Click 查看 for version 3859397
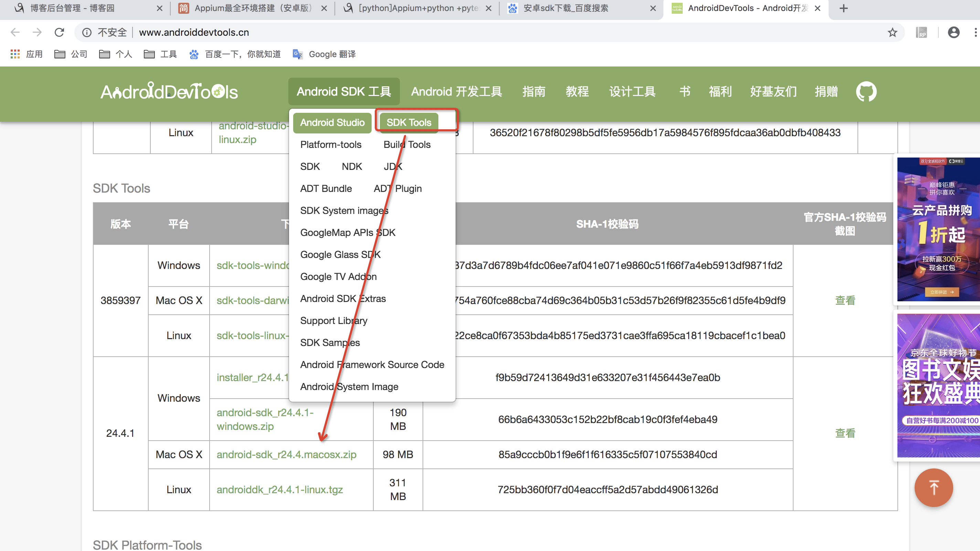The height and width of the screenshot is (551, 980). (845, 300)
